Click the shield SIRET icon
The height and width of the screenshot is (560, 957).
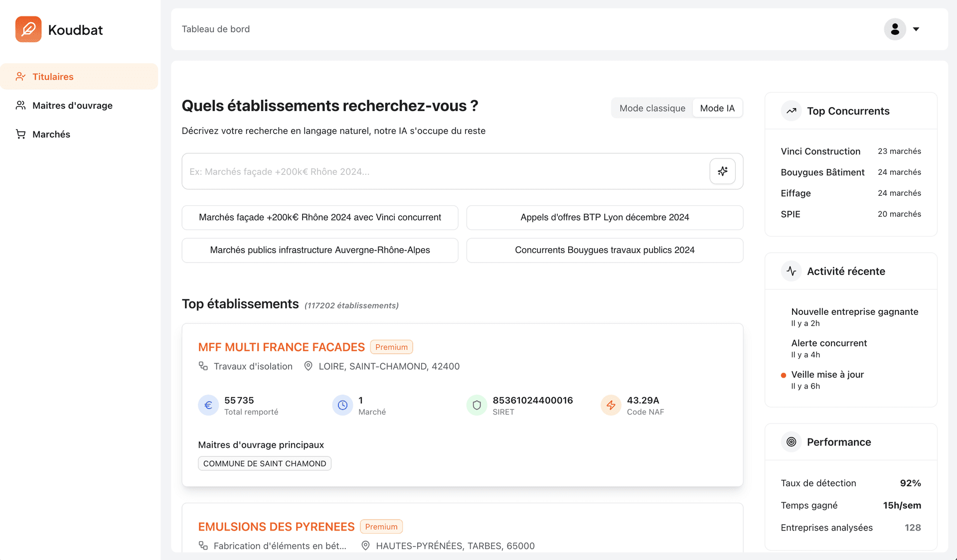(477, 406)
